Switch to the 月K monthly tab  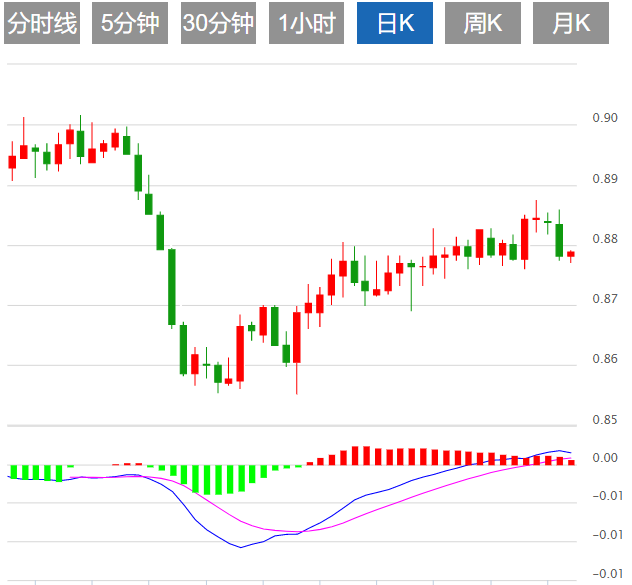(571, 23)
